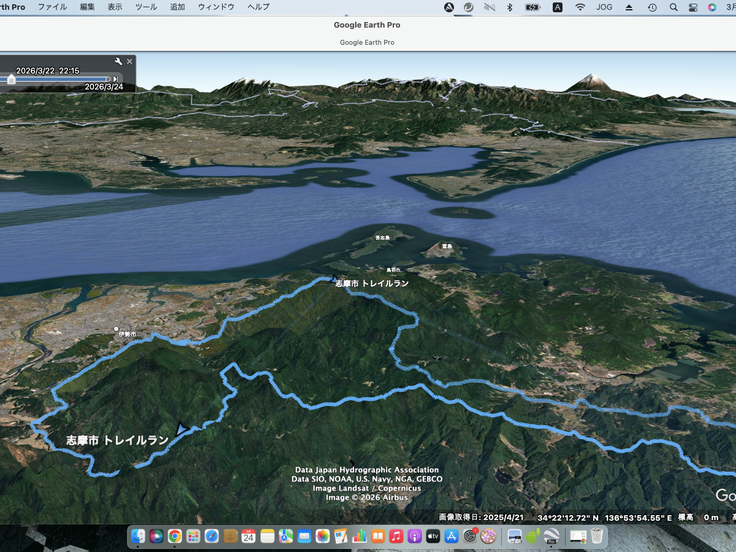The height and width of the screenshot is (552, 736).
Task: Open Spotlight search in menu bar
Action: [673, 7]
